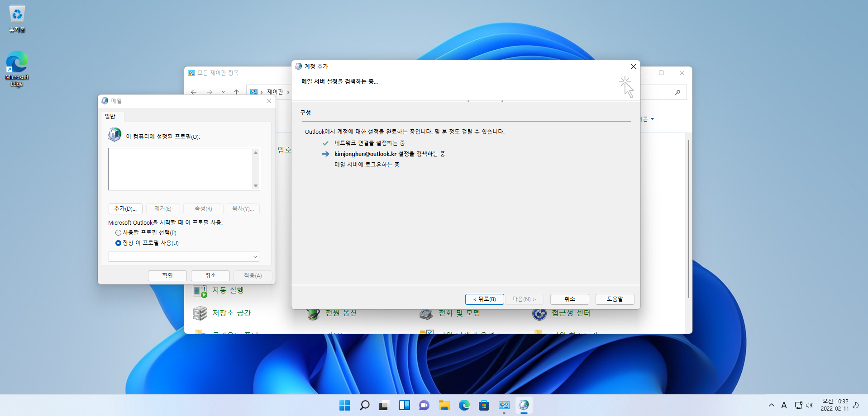Screen dimensions: 868x416
Task: Click the 메일 서버에 로그온하는 중 step
Action: pos(367,165)
